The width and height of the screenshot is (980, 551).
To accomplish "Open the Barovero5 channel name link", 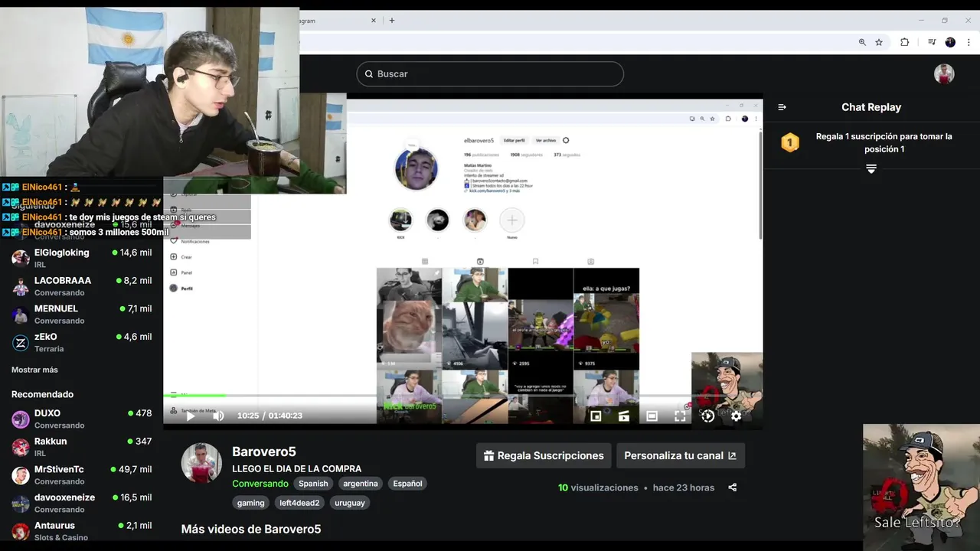I will (264, 452).
